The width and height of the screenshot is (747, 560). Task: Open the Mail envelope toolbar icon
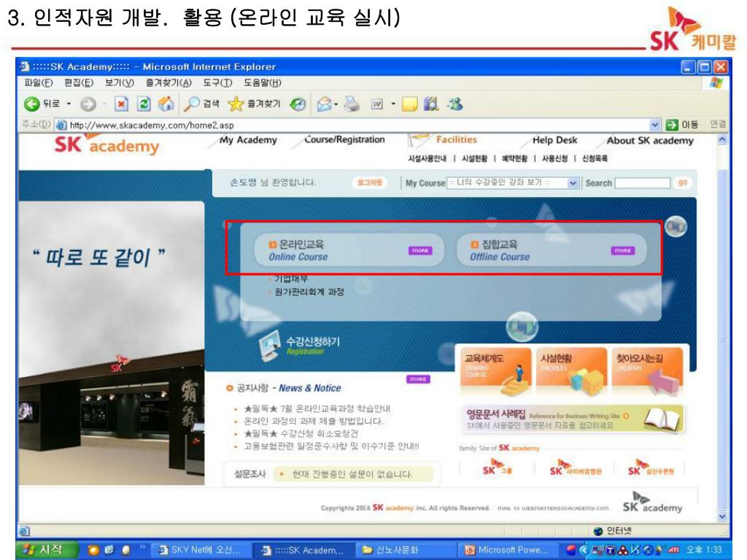[x=324, y=104]
